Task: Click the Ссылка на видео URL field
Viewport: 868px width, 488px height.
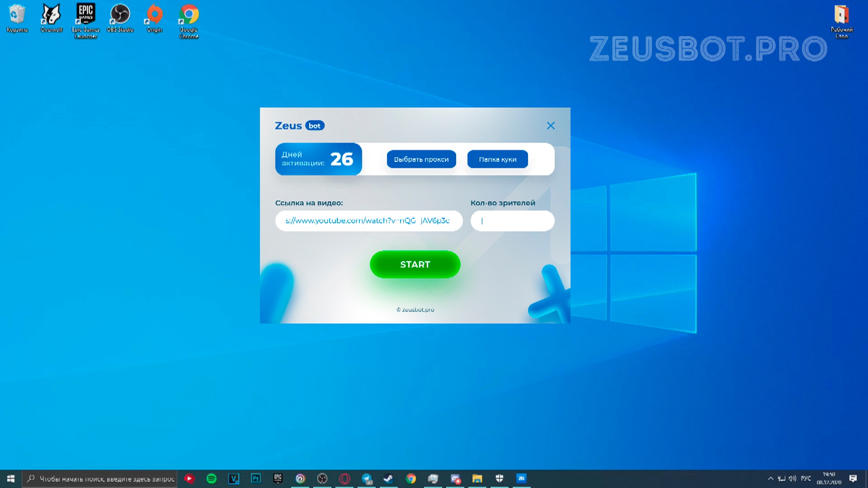Action: tap(368, 221)
